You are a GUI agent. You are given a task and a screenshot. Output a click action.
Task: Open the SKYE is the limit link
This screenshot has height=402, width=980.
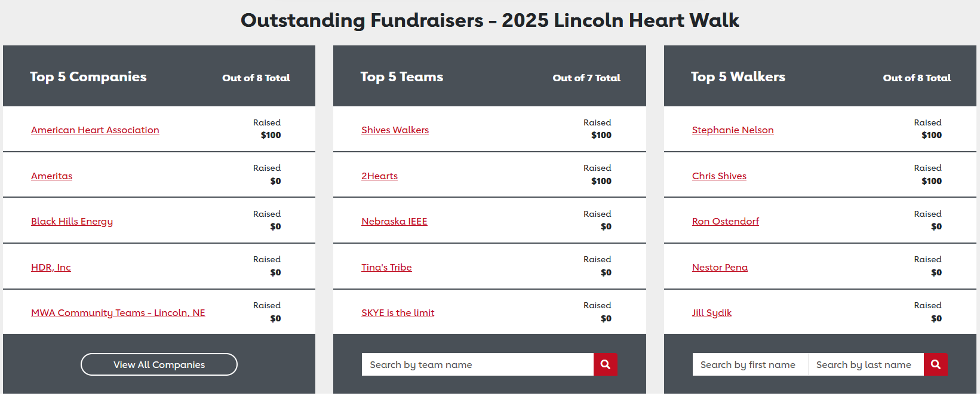[x=398, y=313]
